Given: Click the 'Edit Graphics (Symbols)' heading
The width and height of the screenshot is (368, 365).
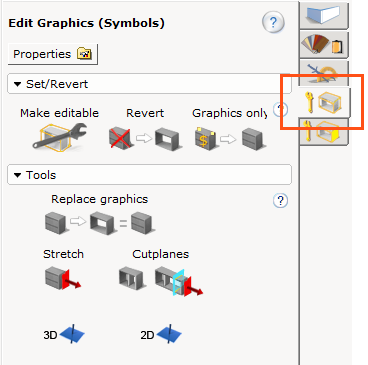Looking at the screenshot, I should [86, 23].
